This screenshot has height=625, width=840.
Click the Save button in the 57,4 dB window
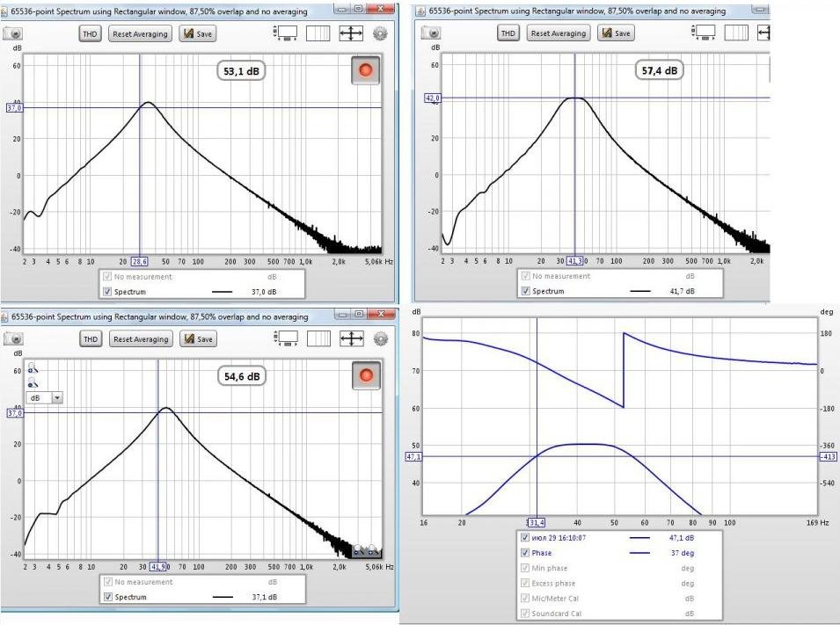click(x=616, y=33)
